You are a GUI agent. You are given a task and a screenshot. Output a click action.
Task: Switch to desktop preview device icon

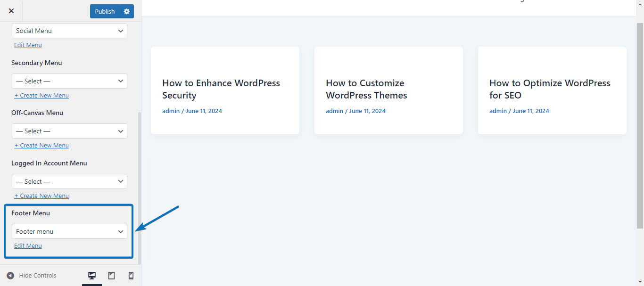pyautogui.click(x=92, y=276)
